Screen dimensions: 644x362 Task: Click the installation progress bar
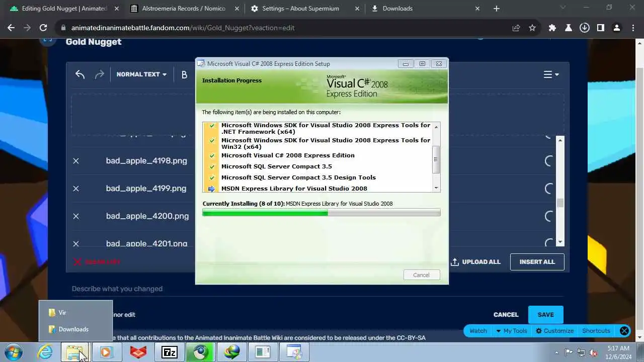(321, 213)
